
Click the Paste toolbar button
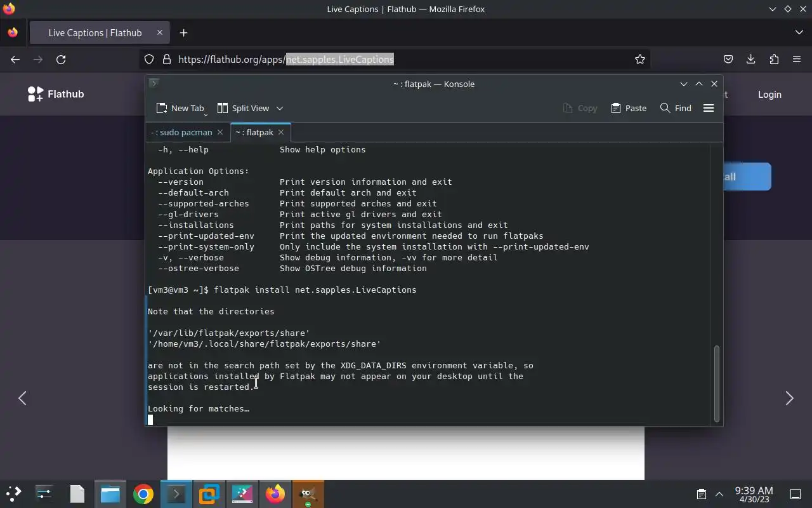pos(629,108)
